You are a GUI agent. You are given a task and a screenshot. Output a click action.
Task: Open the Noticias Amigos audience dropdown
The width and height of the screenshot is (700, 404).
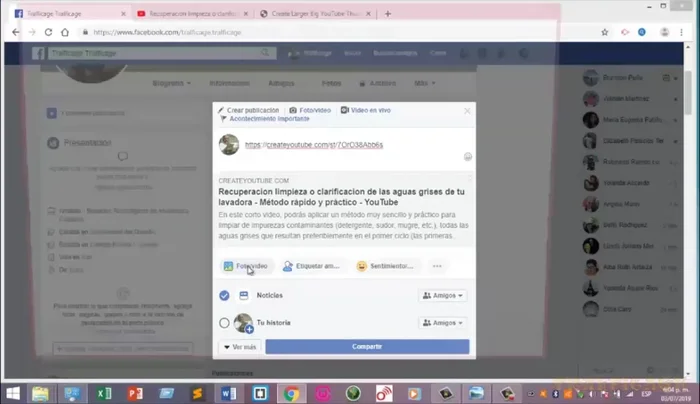coord(443,296)
